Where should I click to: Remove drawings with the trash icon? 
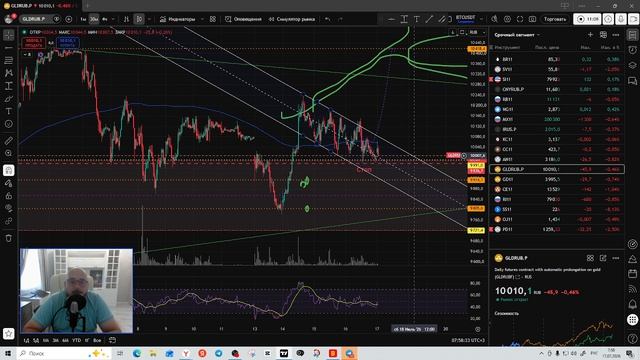(x=9, y=238)
